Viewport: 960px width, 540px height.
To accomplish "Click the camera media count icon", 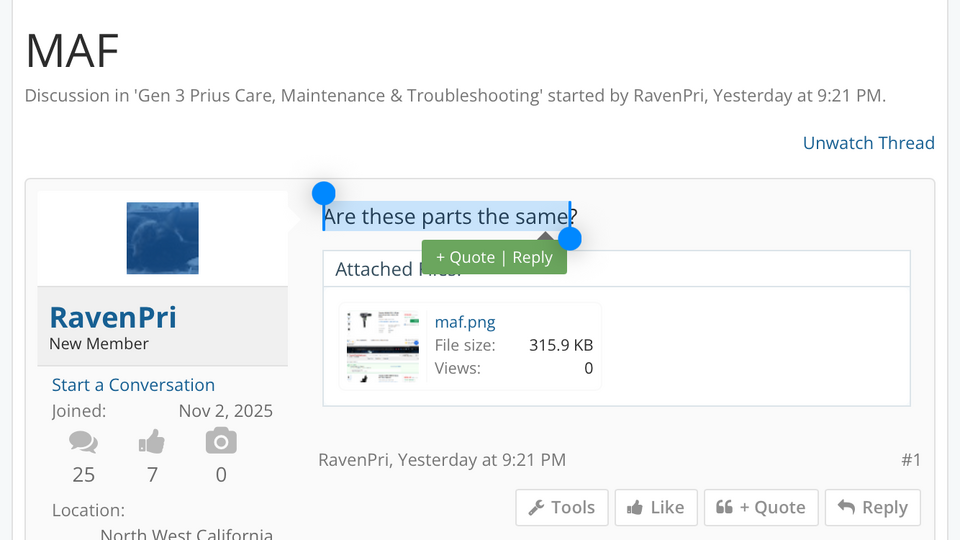I will pos(221,442).
